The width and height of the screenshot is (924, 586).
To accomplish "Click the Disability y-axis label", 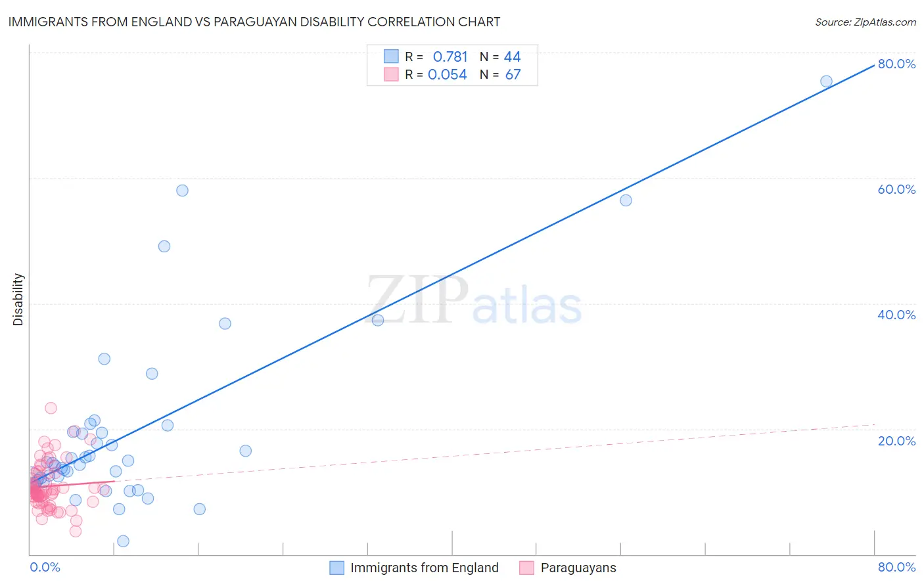I will (x=18, y=300).
